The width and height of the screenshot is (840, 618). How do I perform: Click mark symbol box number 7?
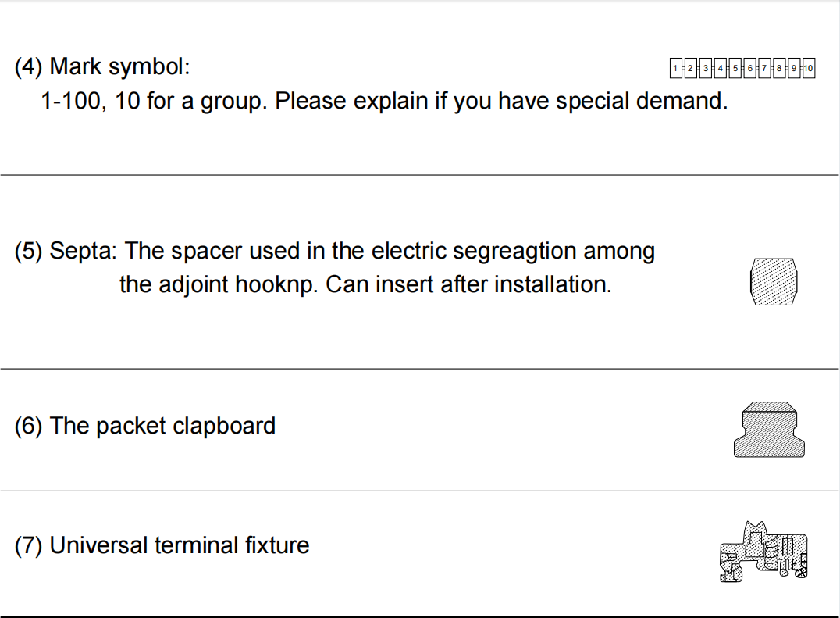click(x=764, y=68)
